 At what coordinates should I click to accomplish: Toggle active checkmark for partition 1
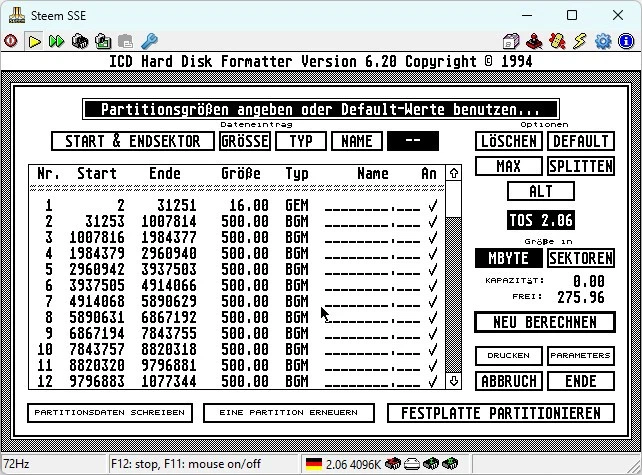[x=432, y=205]
